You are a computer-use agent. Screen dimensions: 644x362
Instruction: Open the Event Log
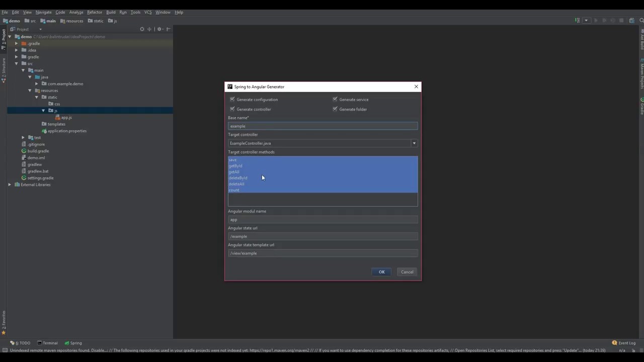(624, 343)
